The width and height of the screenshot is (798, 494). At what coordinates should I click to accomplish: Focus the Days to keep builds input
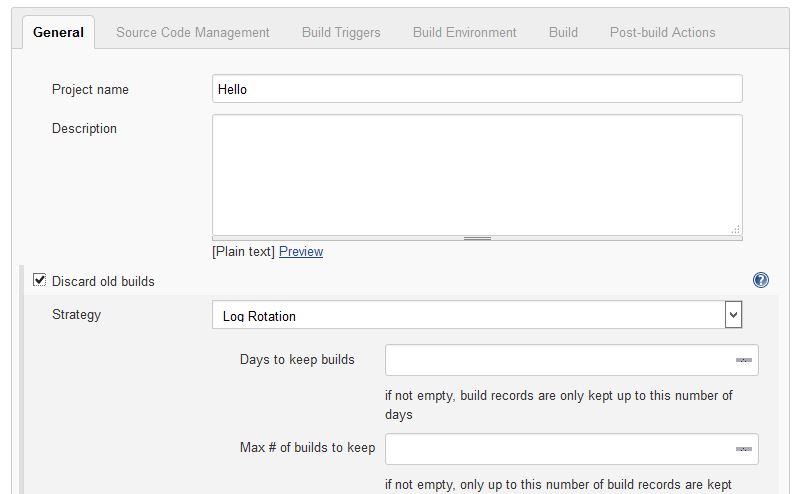coord(560,360)
